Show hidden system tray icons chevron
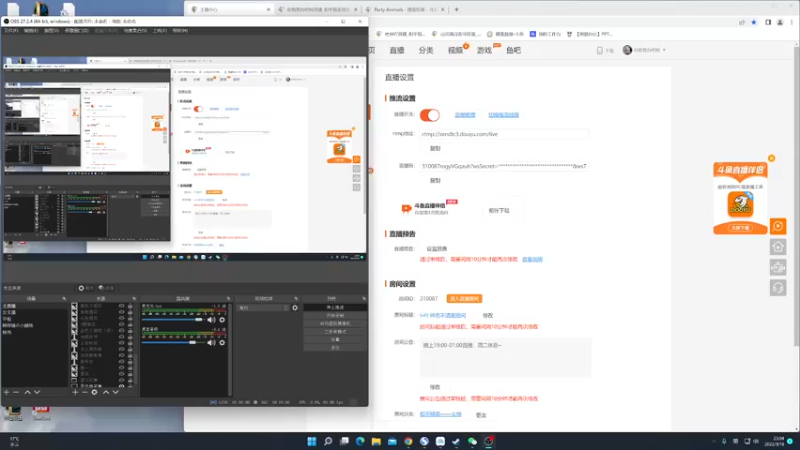 click(713, 441)
